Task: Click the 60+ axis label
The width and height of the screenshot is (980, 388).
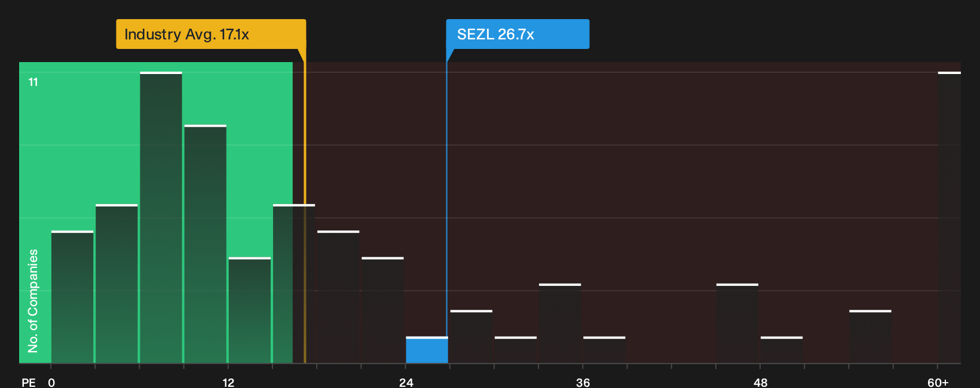Action: (938, 382)
